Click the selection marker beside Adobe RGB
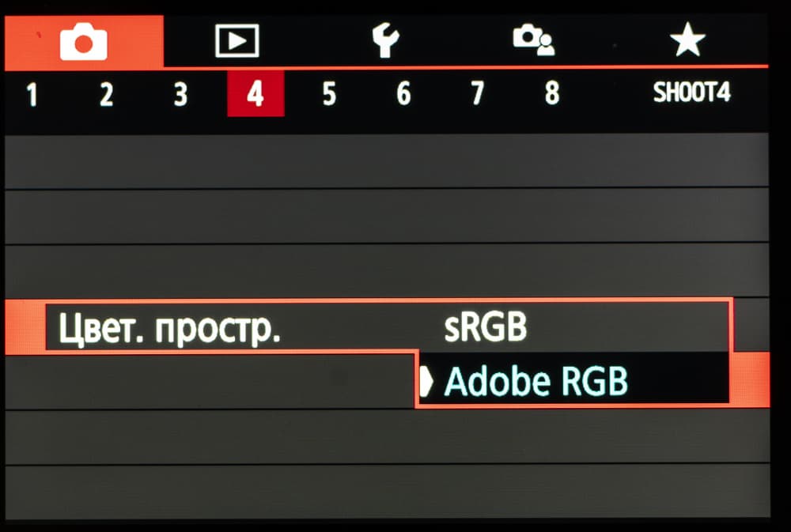 [x=426, y=381]
